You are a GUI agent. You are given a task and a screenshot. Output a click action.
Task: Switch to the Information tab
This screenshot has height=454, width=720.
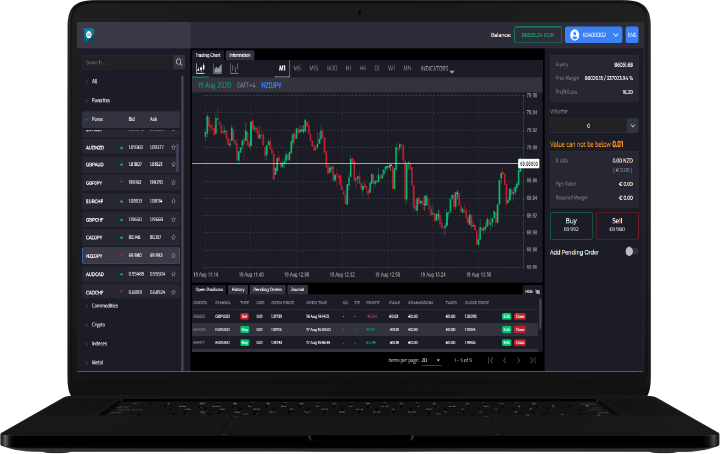click(x=240, y=54)
